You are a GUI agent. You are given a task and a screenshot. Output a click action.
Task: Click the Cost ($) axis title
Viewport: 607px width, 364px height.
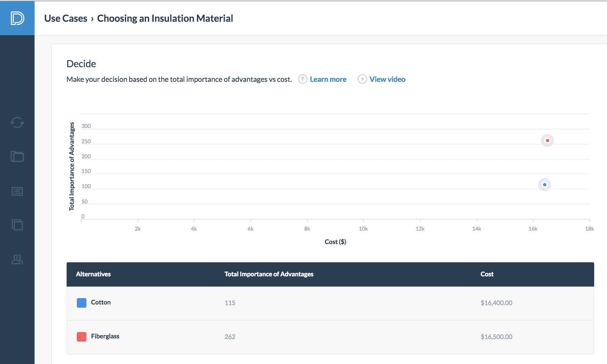point(335,242)
